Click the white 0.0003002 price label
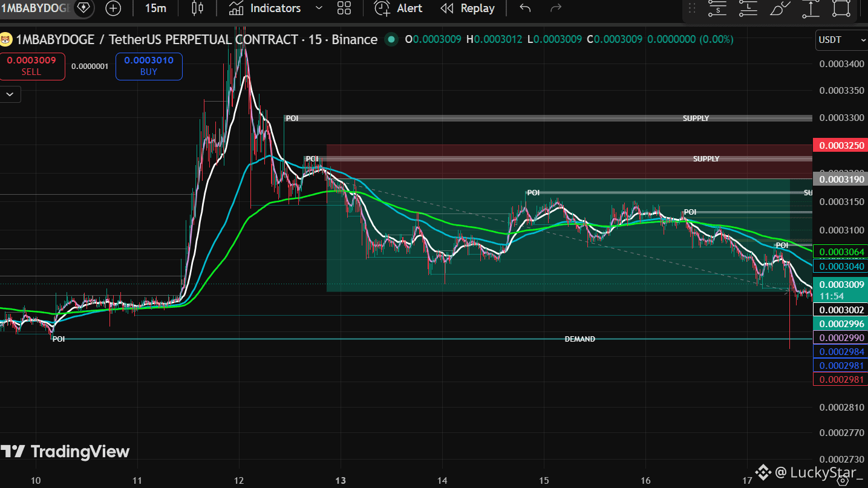This screenshot has height=488, width=868. (841, 310)
